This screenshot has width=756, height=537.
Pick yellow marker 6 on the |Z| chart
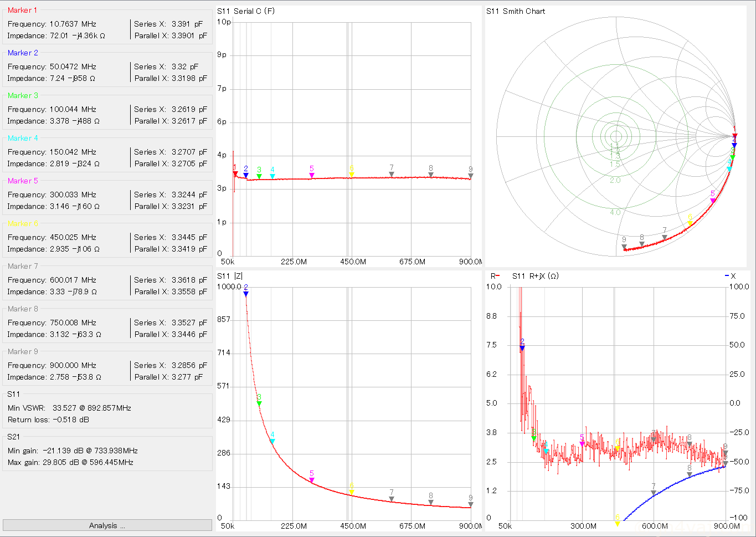point(352,492)
